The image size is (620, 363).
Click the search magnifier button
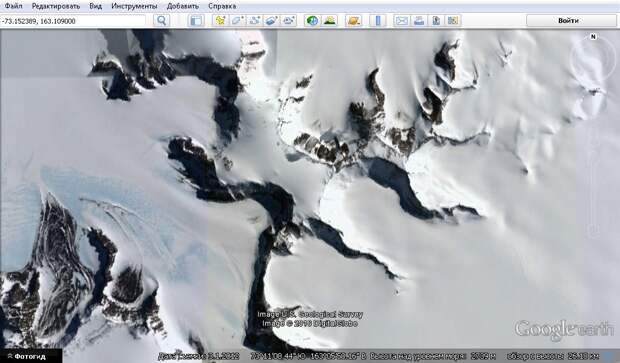pos(162,21)
